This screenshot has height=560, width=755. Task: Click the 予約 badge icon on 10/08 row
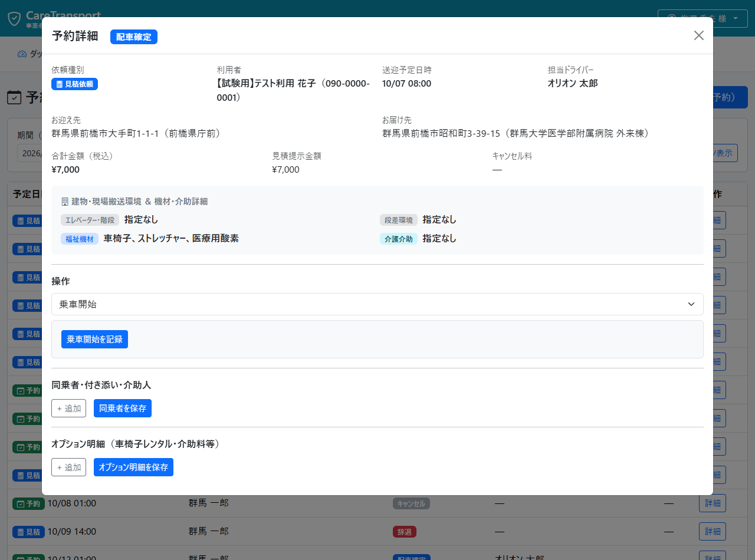[20, 503]
